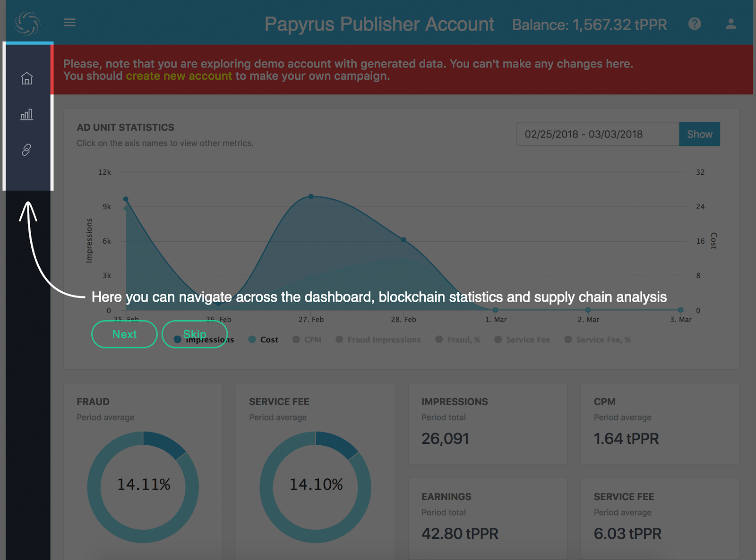Click the Balance 1,567.32 tPPR text
This screenshot has width=756, height=560.
tap(590, 25)
